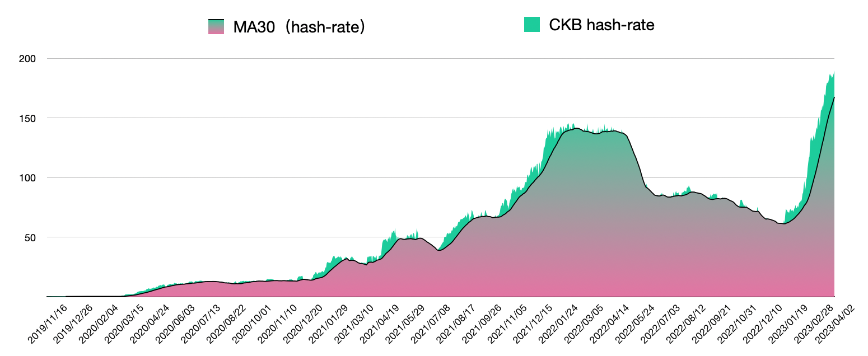Click the CKB hash-rate green legend swatch
The width and height of the screenshot is (868, 356).
pos(532,24)
